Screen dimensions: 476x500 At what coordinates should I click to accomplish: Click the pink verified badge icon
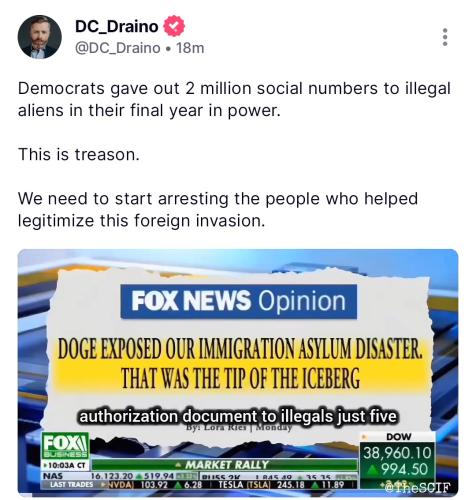174,26
